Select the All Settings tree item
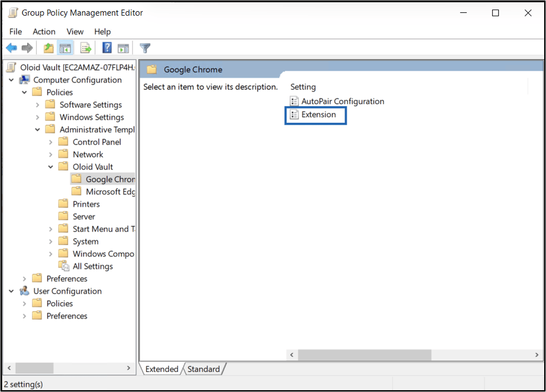 (86, 266)
